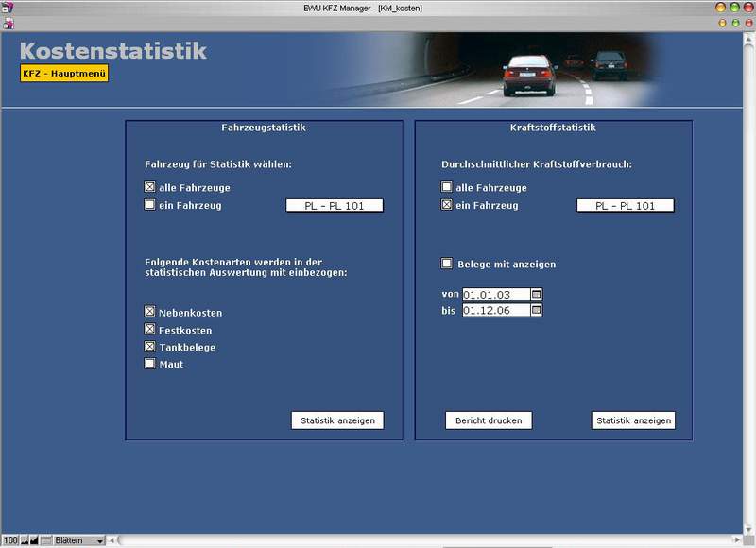The width and height of the screenshot is (756, 548).
Task: Toggle 'ein Fahrzeug' under Kraftstoffstatistik
Action: point(447,205)
